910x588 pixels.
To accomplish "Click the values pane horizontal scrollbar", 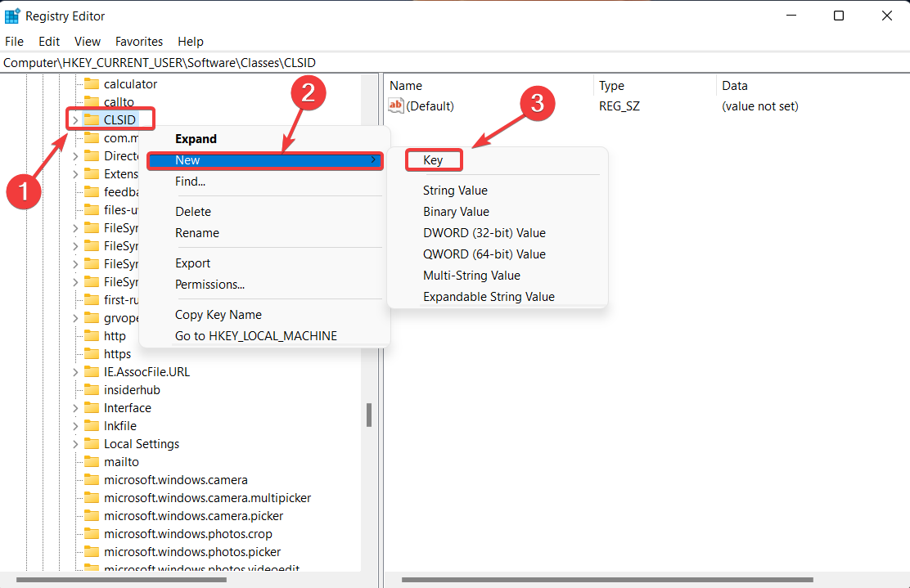I will [607, 580].
